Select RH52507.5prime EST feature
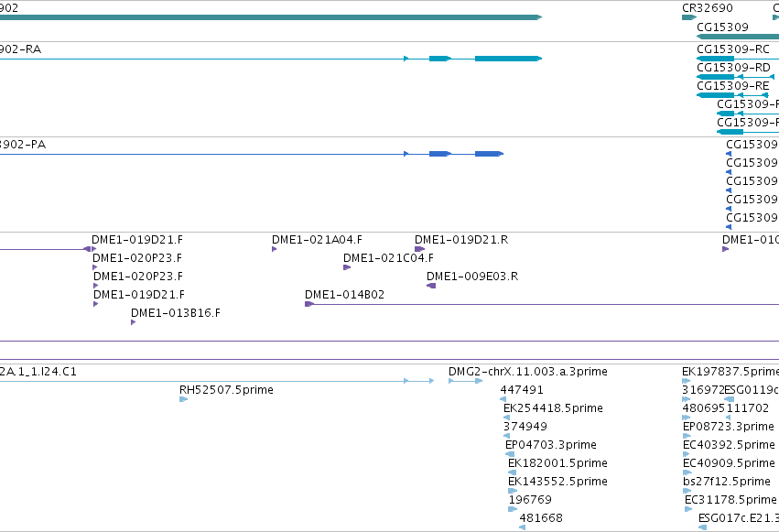779x532 pixels. [x=226, y=390]
